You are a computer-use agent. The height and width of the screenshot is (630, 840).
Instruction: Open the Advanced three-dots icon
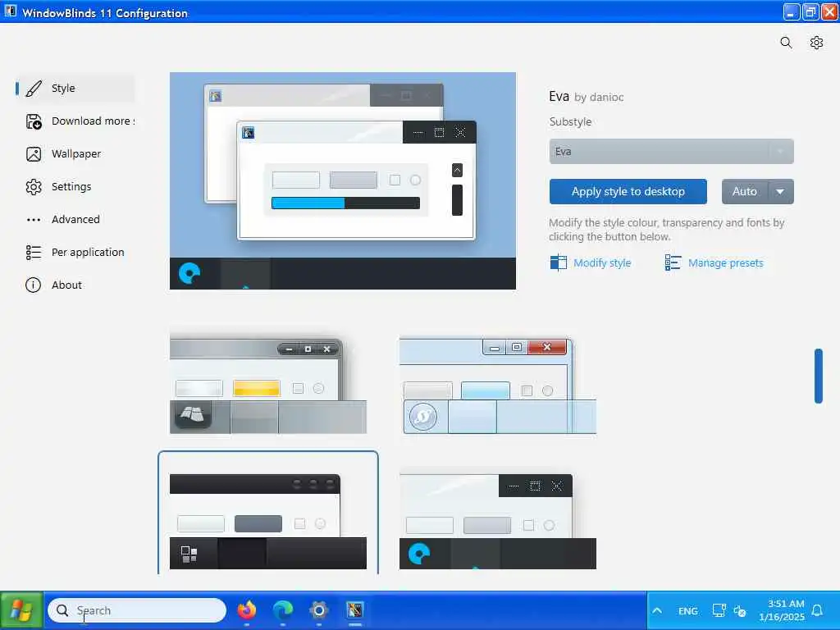(33, 220)
